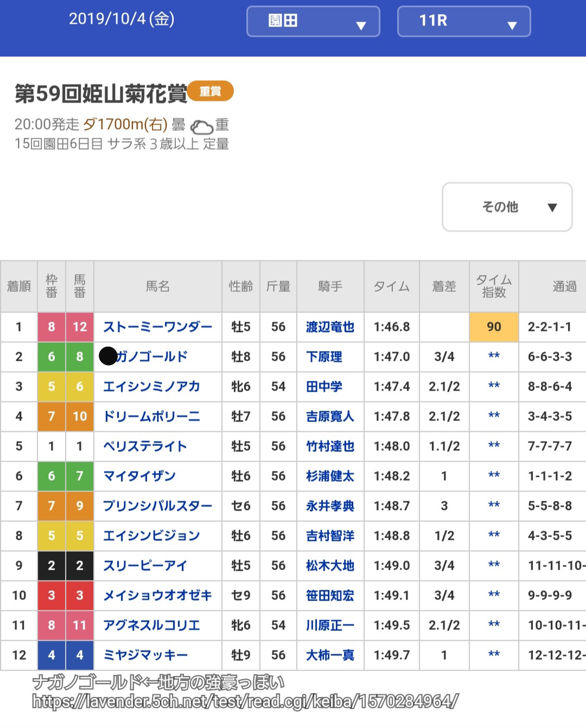Click the orange time index 90 cell
The height and width of the screenshot is (728, 586).
click(494, 327)
